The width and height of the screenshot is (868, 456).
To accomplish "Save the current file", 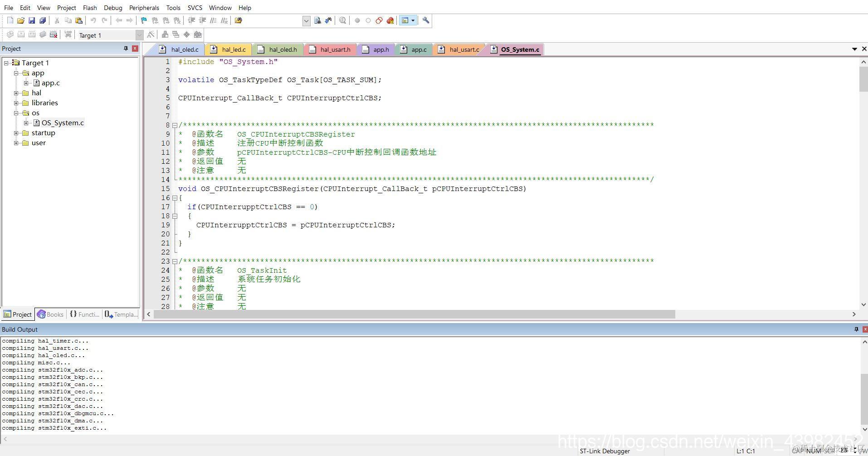I will point(32,20).
